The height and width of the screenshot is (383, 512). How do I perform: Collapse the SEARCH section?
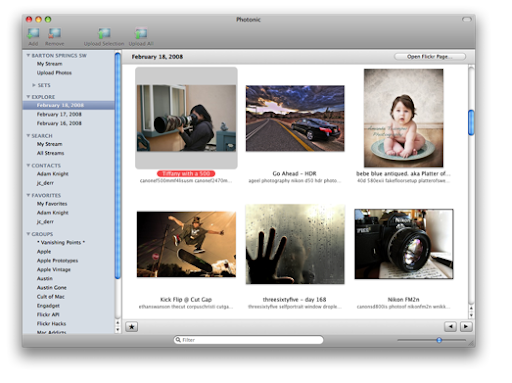pyautogui.click(x=28, y=136)
